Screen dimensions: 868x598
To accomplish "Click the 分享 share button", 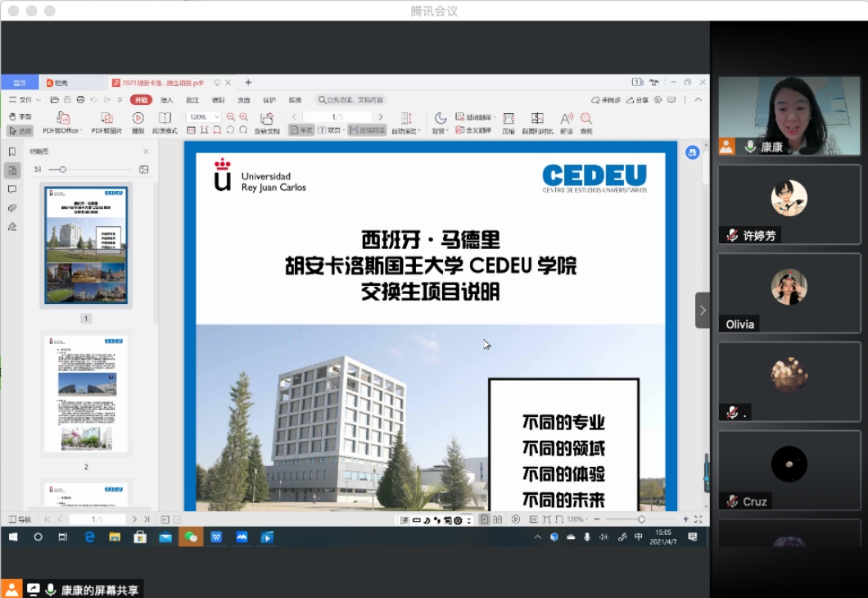I will (x=637, y=100).
